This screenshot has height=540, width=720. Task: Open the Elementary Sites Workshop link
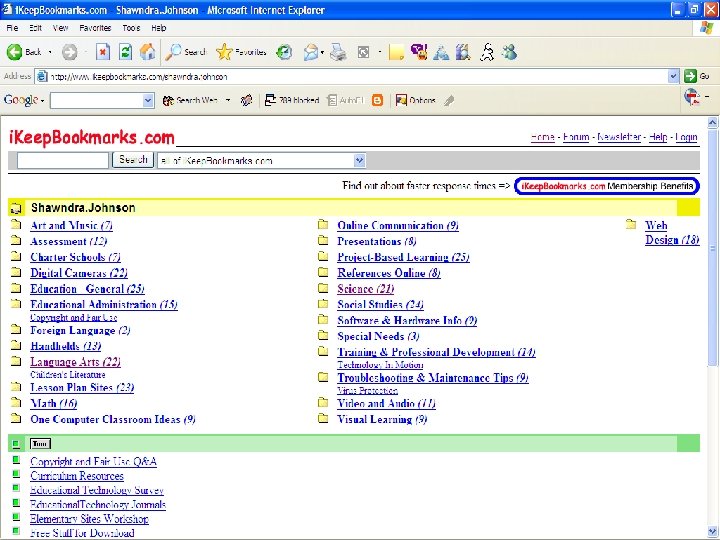[89, 518]
